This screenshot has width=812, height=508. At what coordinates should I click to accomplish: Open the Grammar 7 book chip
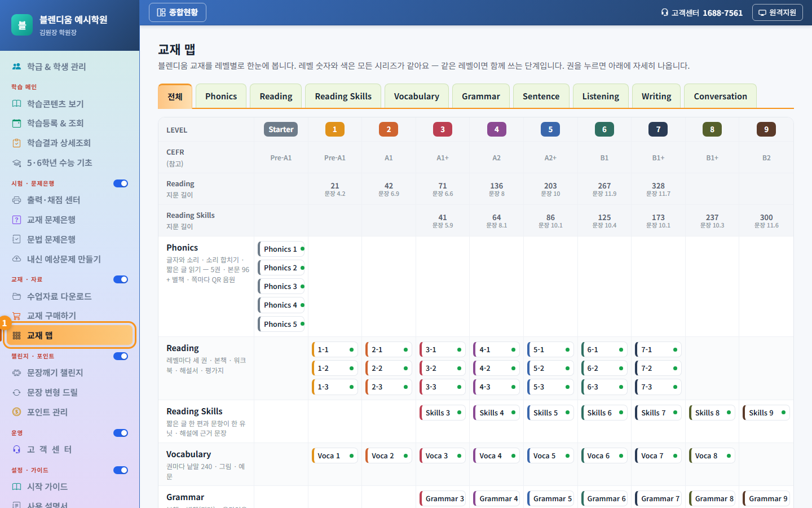tap(658, 498)
